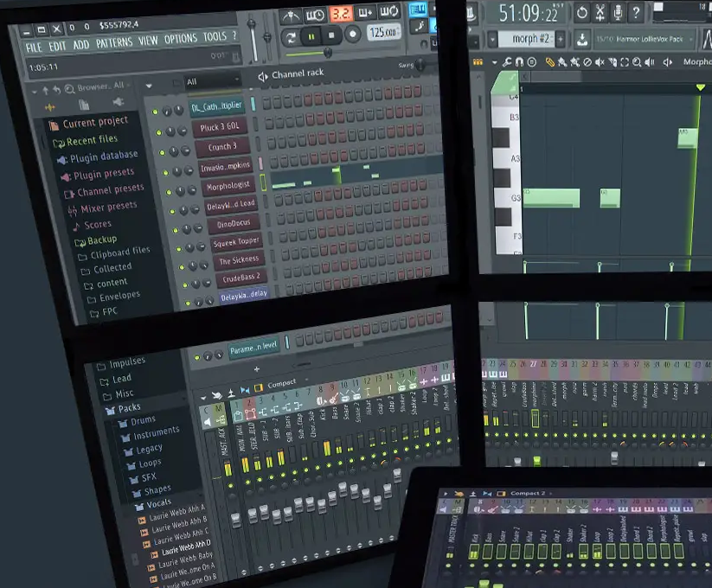Click the speaker icon beside the Channel rack title
The width and height of the screenshot is (712, 588).
(262, 77)
